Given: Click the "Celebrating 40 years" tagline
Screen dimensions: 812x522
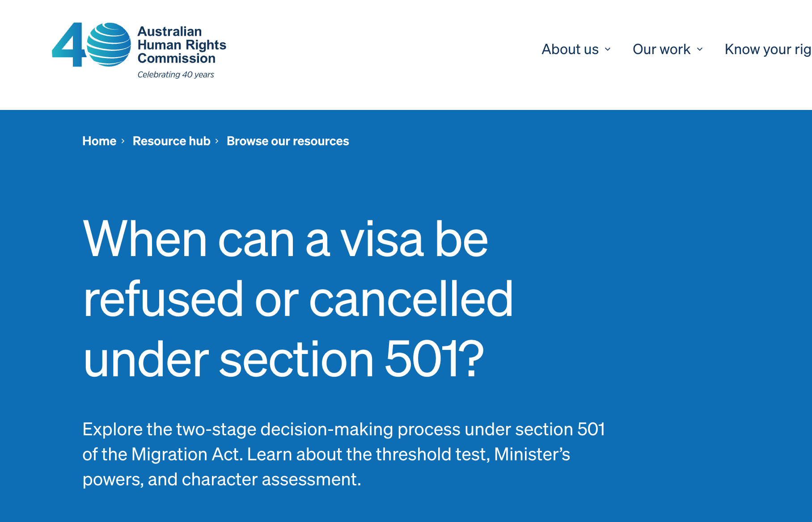Looking at the screenshot, I should point(176,75).
